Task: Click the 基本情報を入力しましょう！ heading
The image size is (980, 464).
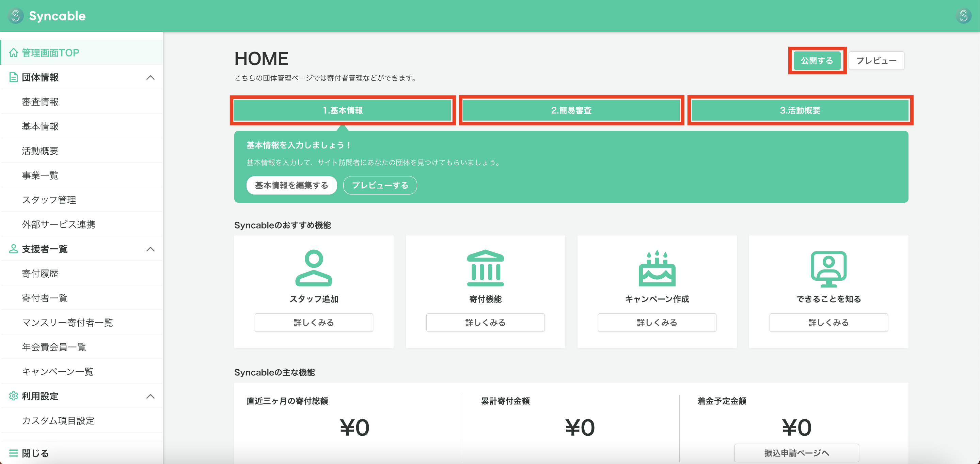Action: click(299, 145)
